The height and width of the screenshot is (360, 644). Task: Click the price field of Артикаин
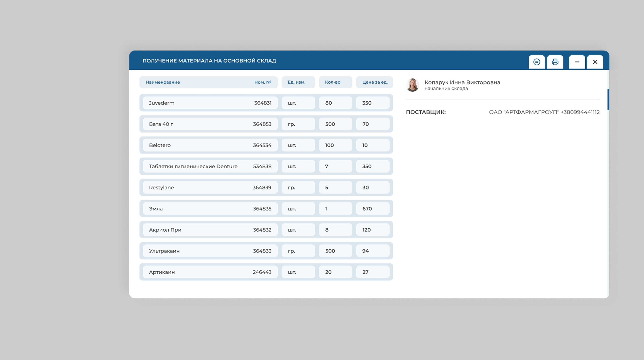click(373, 272)
